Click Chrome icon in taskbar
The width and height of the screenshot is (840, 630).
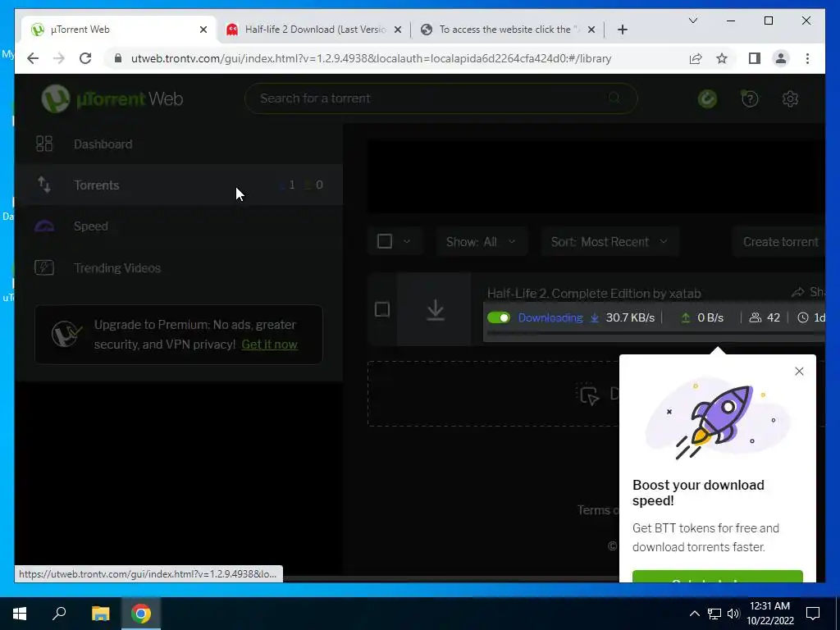coord(141,614)
